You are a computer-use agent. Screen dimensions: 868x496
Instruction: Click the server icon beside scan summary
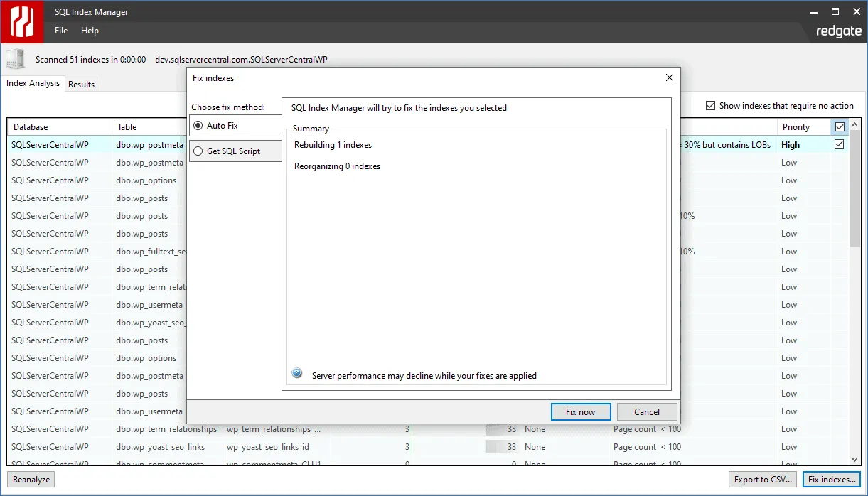16,60
